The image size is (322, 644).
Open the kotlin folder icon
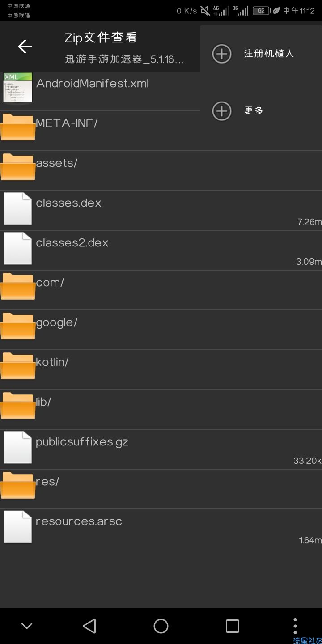[18, 366]
